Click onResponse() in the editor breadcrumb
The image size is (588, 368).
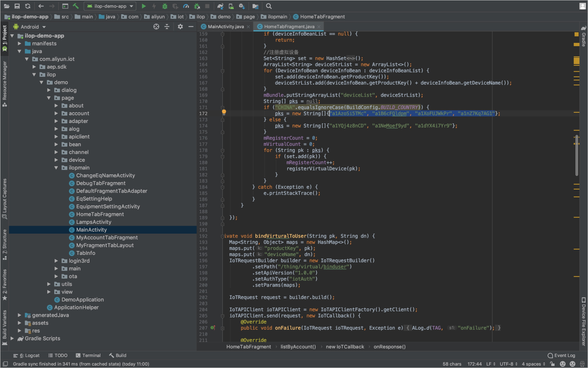pyautogui.click(x=389, y=347)
